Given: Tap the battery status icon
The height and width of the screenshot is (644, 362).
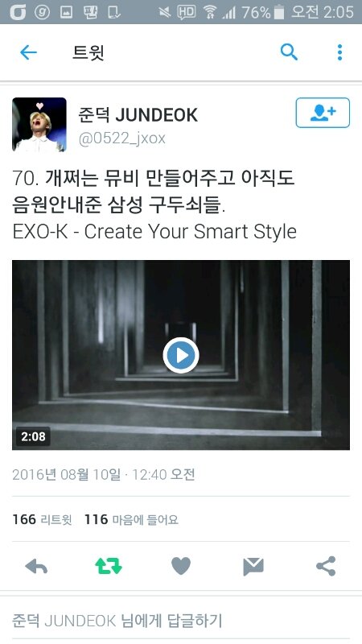Looking at the screenshot, I should 279,12.
